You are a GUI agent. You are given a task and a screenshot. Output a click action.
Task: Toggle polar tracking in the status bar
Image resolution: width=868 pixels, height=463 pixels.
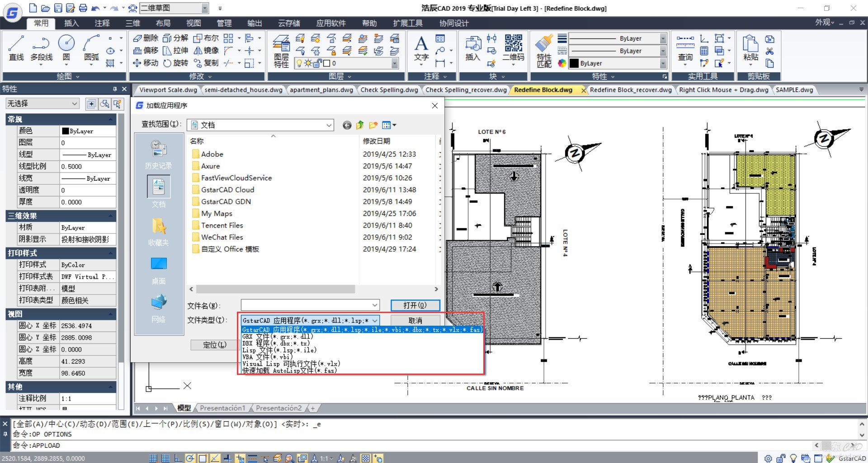coord(190,458)
